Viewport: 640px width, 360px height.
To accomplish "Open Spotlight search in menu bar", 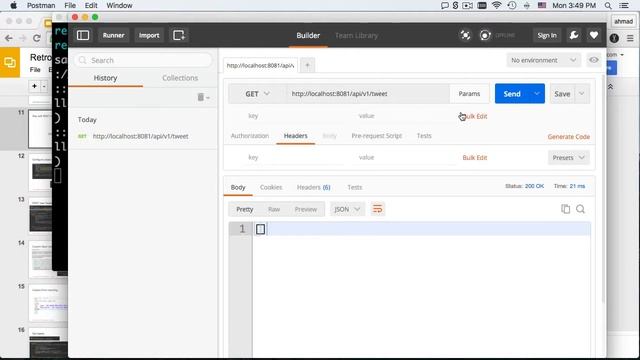I will [608, 5].
